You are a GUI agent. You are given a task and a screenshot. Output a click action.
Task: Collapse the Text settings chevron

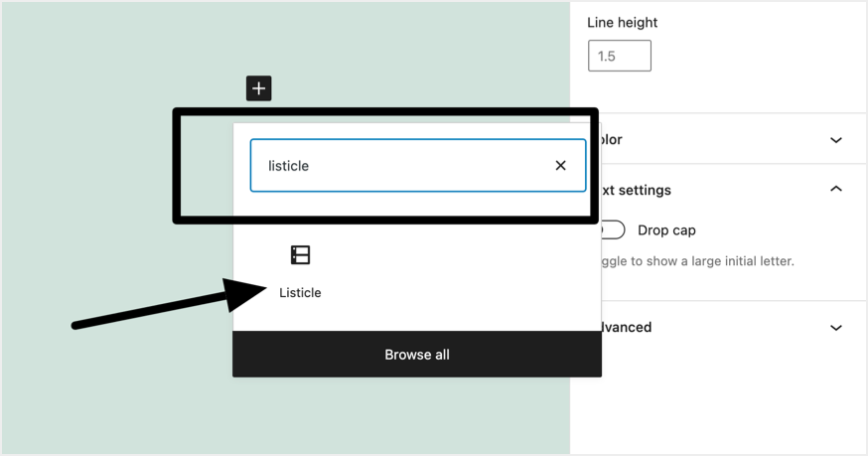tap(836, 189)
